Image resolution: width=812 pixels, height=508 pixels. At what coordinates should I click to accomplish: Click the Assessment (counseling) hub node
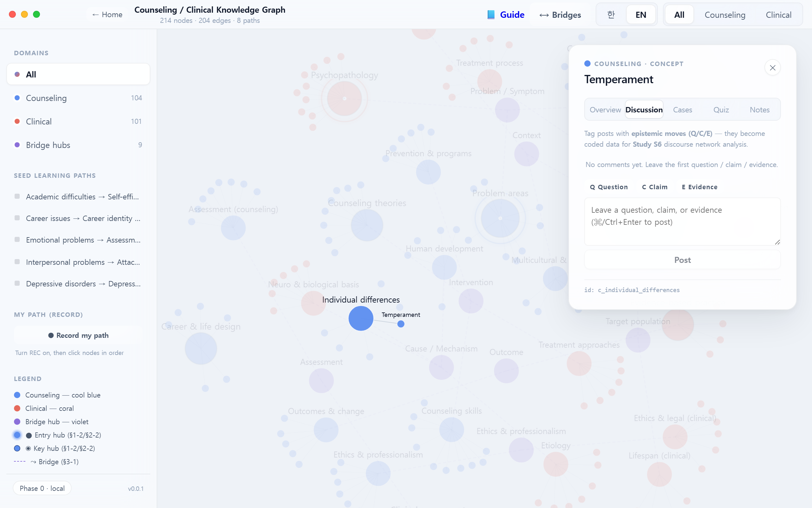click(233, 228)
